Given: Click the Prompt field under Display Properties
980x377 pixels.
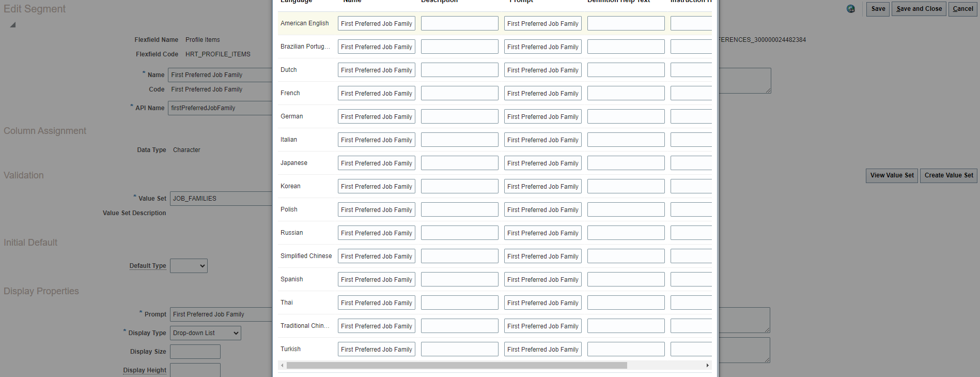Looking at the screenshot, I should click(221, 314).
